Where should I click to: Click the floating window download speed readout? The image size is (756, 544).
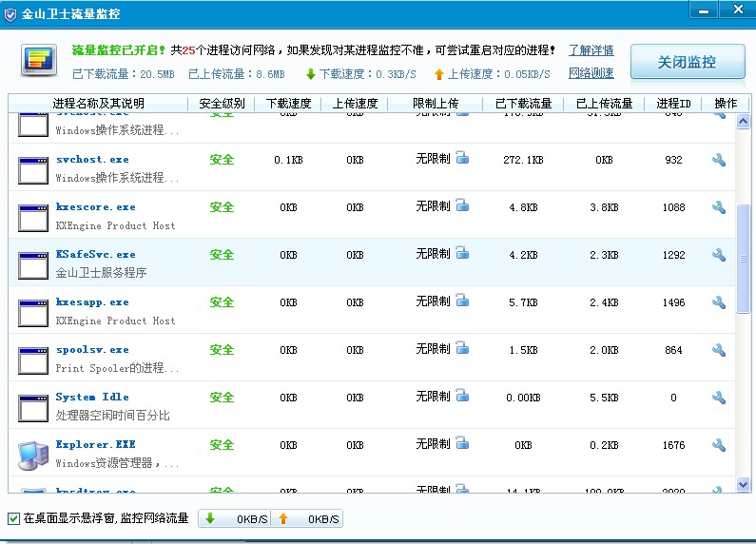point(235,519)
